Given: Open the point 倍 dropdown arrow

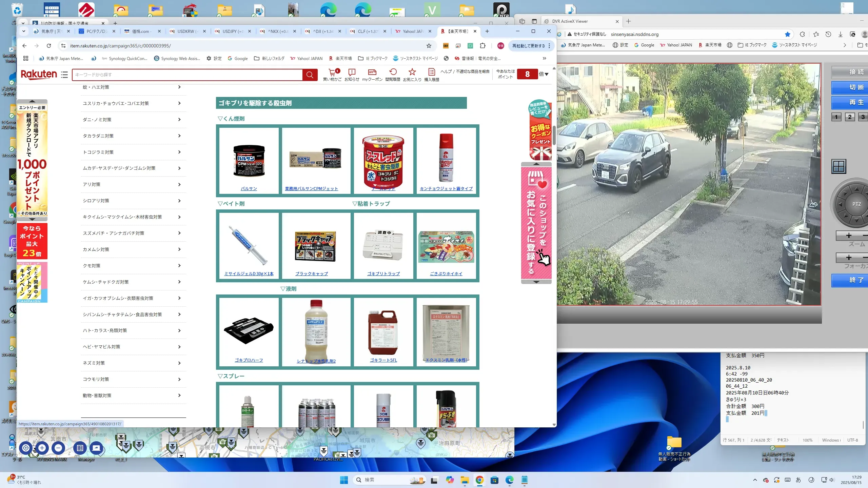Looking at the screenshot, I should (546, 74).
